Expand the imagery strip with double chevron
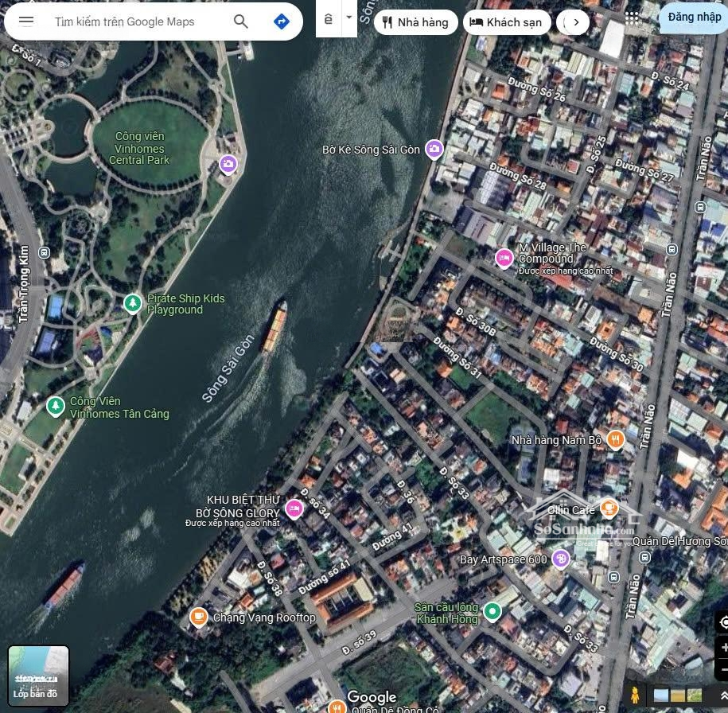Viewport: 728px width, 713px height. tap(722, 695)
